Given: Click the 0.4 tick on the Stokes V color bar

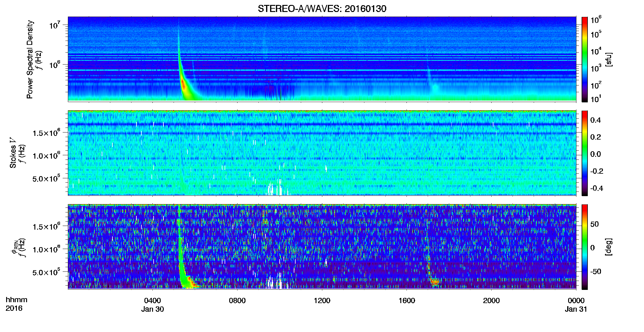Looking at the screenshot, I should 595,120.
